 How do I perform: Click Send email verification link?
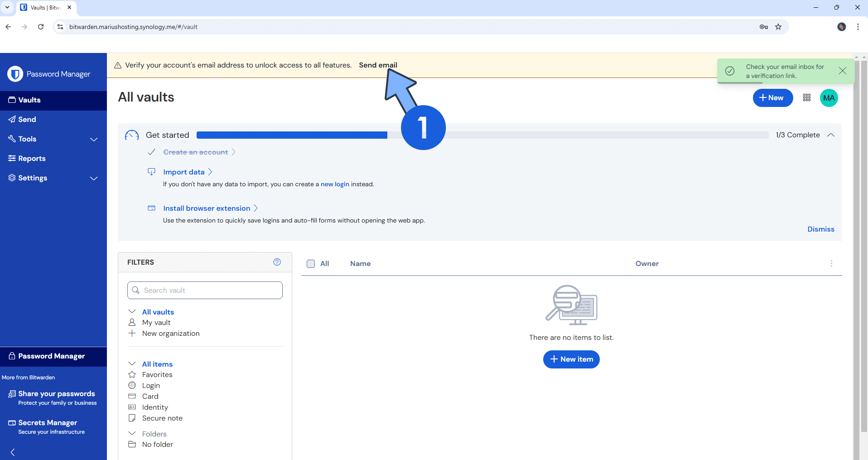[x=378, y=65]
